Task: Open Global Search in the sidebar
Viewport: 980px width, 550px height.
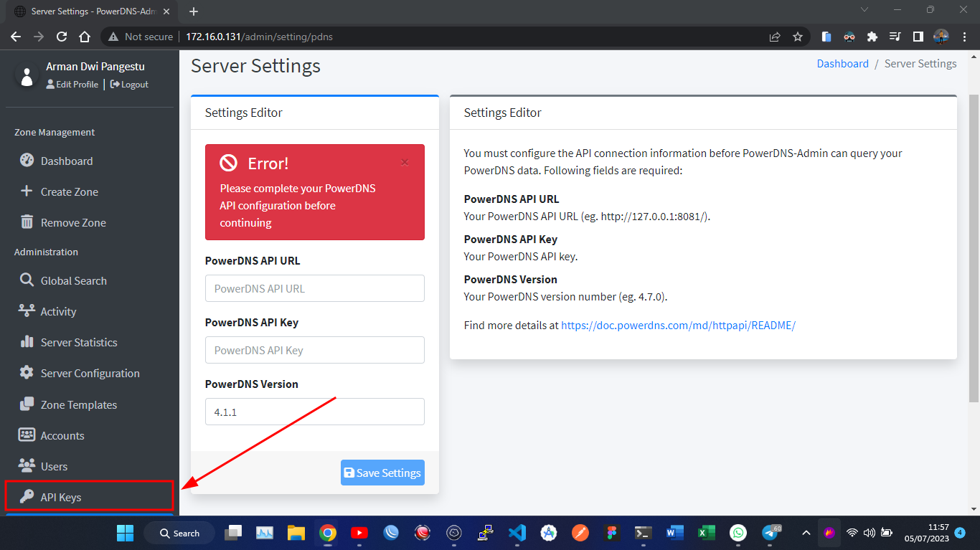Action: (73, 281)
